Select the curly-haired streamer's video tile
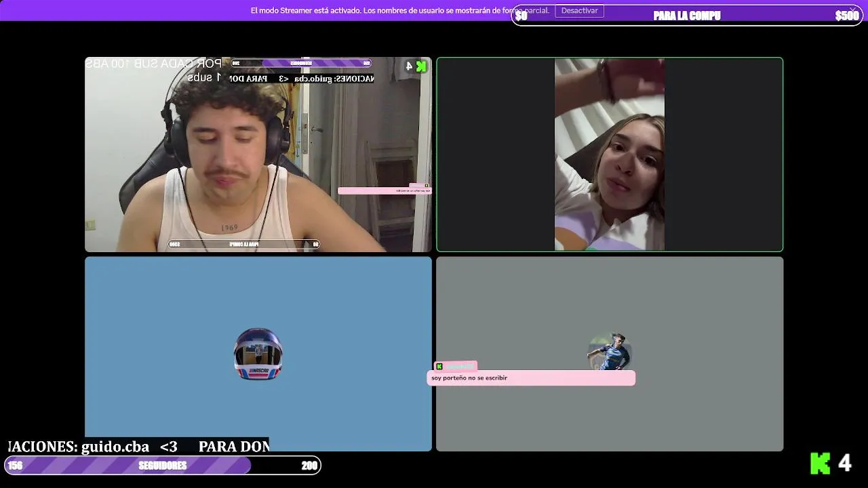Screen dimensions: 868x488 (x=258, y=155)
